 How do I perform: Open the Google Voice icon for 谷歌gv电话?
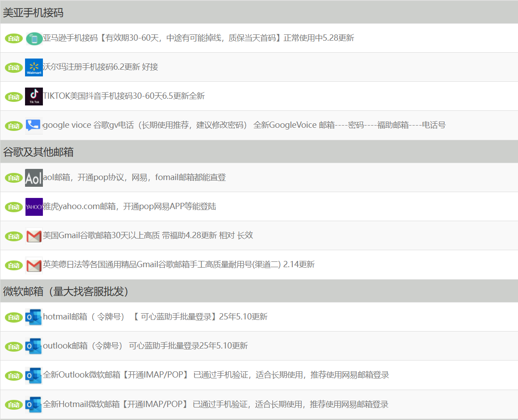coord(34,125)
